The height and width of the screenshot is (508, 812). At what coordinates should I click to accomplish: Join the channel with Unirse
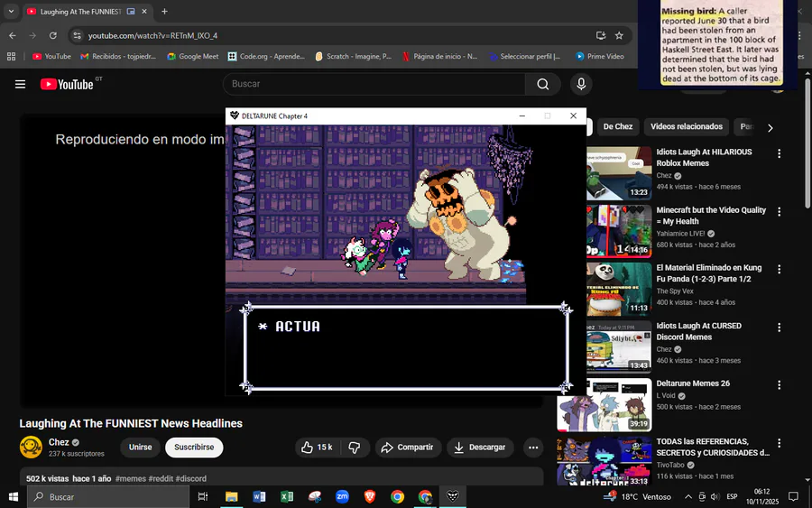[x=141, y=448]
